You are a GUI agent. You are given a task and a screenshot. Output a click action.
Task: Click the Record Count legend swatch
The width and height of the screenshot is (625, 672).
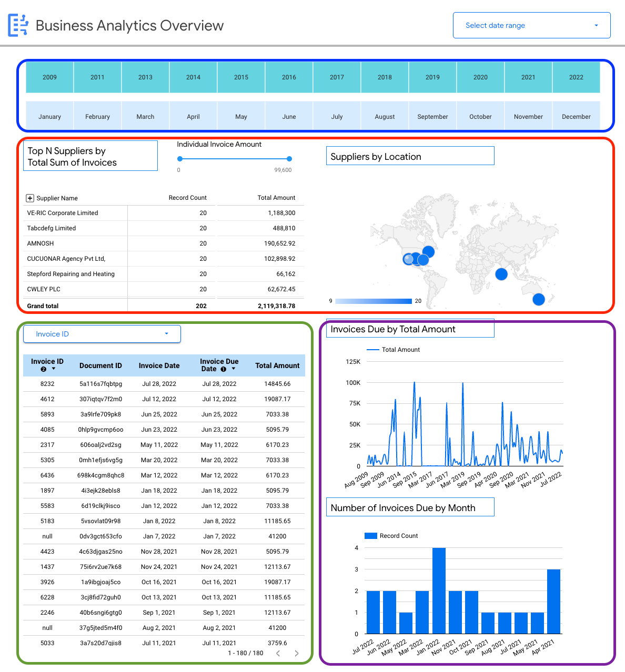(x=370, y=535)
